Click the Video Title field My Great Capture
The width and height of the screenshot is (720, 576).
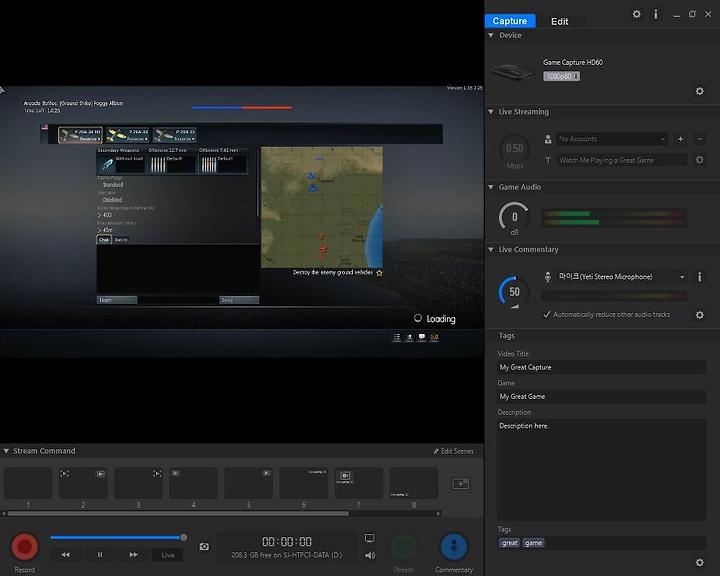(602, 367)
